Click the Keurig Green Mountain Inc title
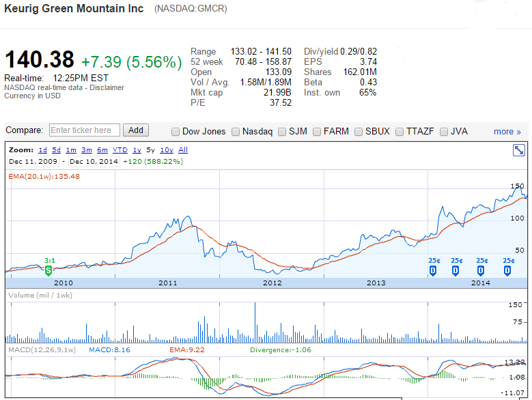 click(x=74, y=8)
